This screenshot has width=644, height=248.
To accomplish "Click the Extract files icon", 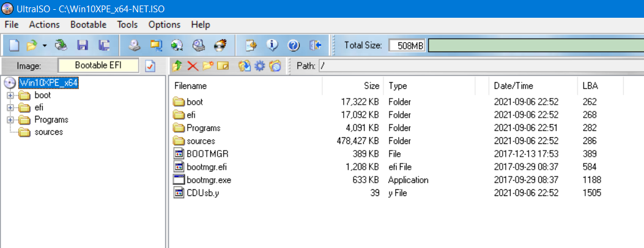I will [x=245, y=66].
